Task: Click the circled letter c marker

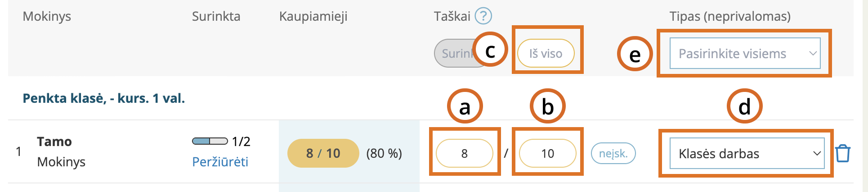Action: tap(490, 50)
